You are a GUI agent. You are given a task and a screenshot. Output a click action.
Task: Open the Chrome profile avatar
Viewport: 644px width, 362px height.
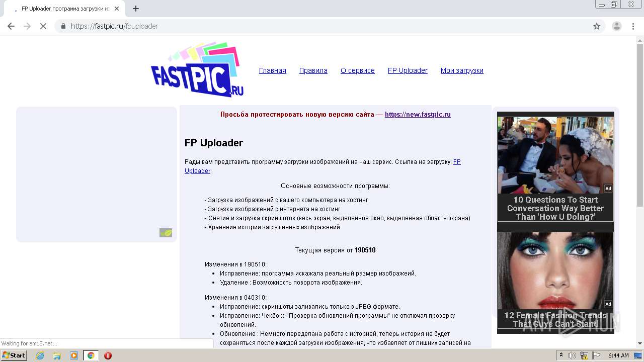[x=617, y=26]
